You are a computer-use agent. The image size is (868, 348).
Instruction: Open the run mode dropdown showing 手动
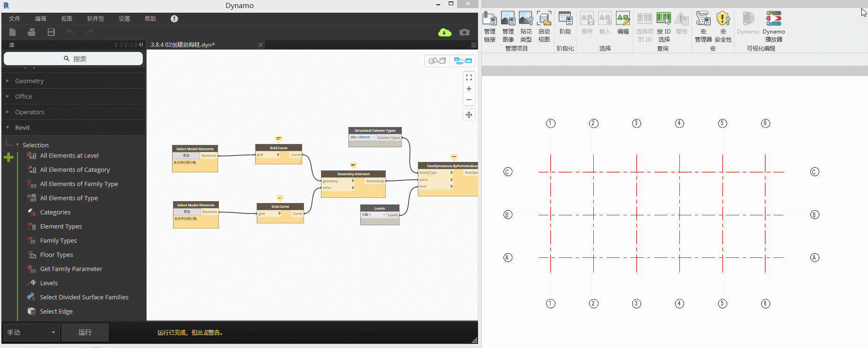coord(31,332)
